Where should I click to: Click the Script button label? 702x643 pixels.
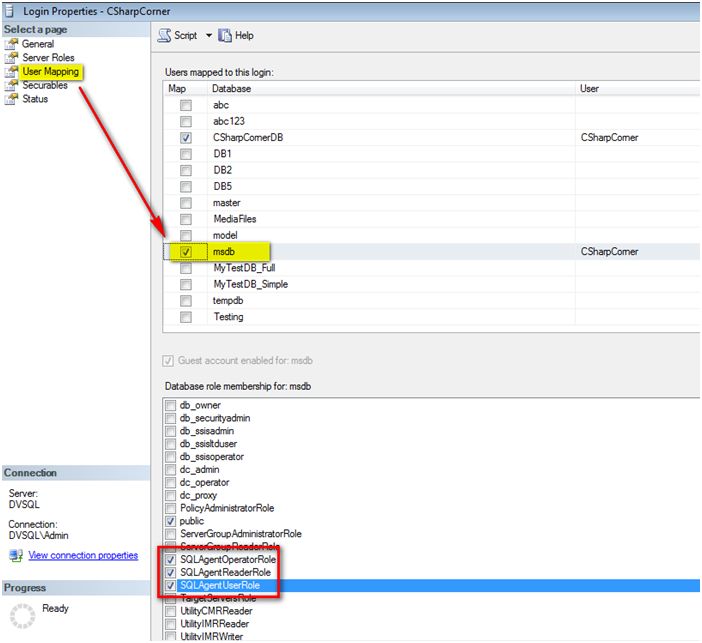pos(185,35)
